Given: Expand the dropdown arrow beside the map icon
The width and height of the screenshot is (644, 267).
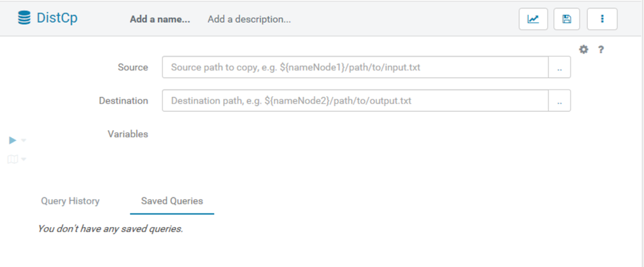Looking at the screenshot, I should [23, 159].
